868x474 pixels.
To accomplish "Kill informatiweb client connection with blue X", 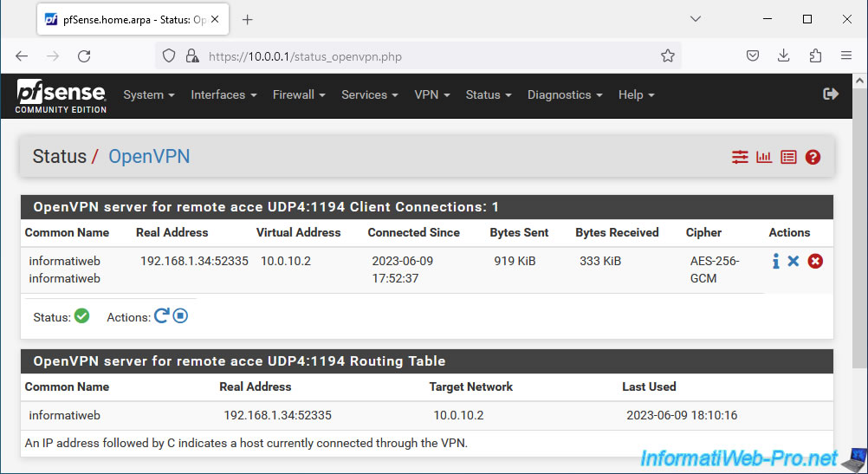I will point(794,261).
